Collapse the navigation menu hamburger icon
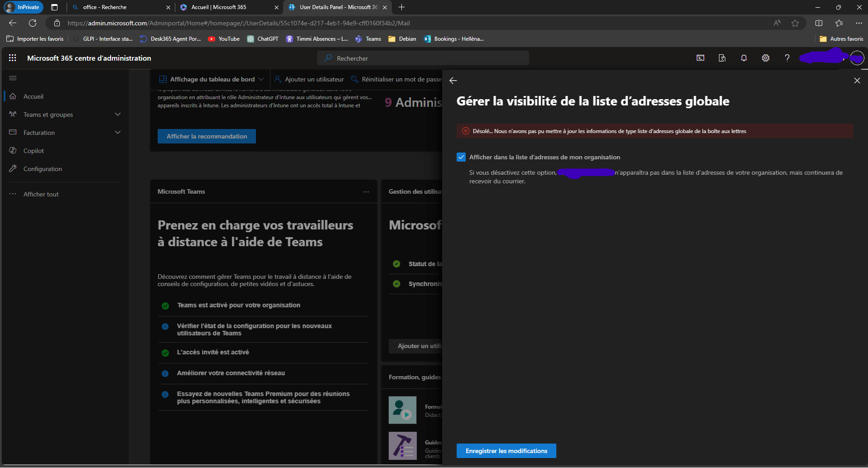The width and height of the screenshot is (868, 468). click(13, 78)
